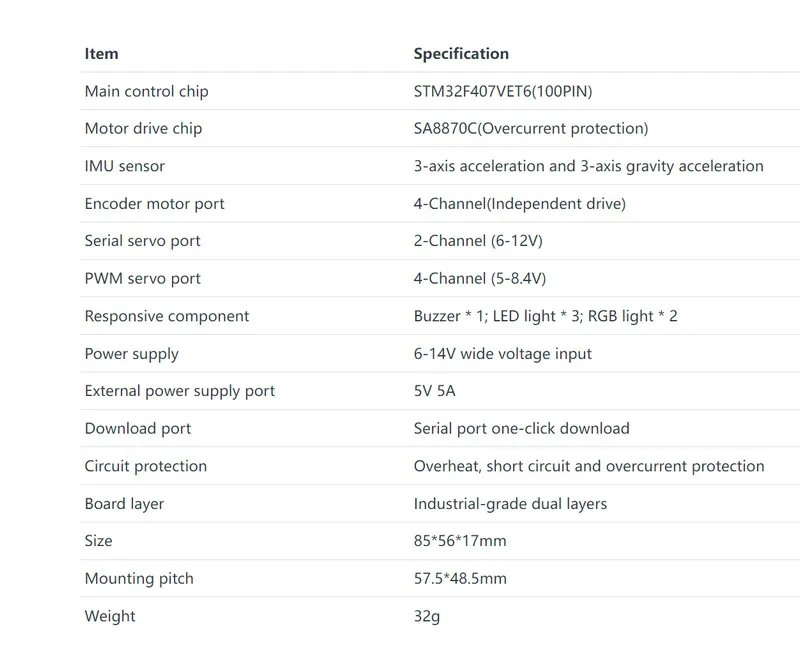Click the IMU sensor row label
This screenshot has width=800, height=672.
point(124,166)
